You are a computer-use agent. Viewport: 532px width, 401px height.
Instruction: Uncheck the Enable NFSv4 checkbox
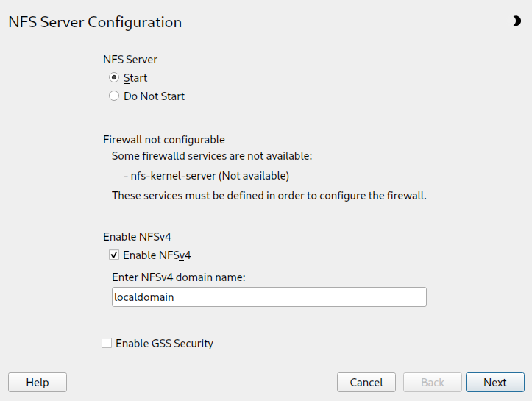[x=114, y=255]
